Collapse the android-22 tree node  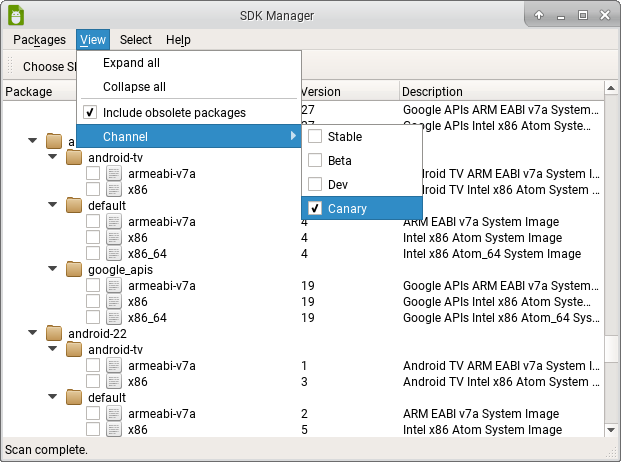tap(32, 333)
